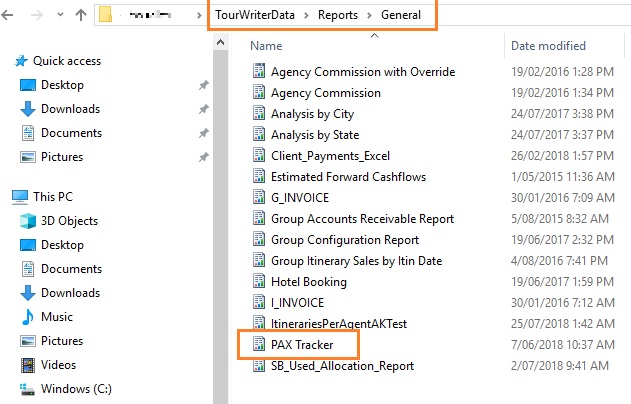Open Windows (C:) drive

[76, 389]
